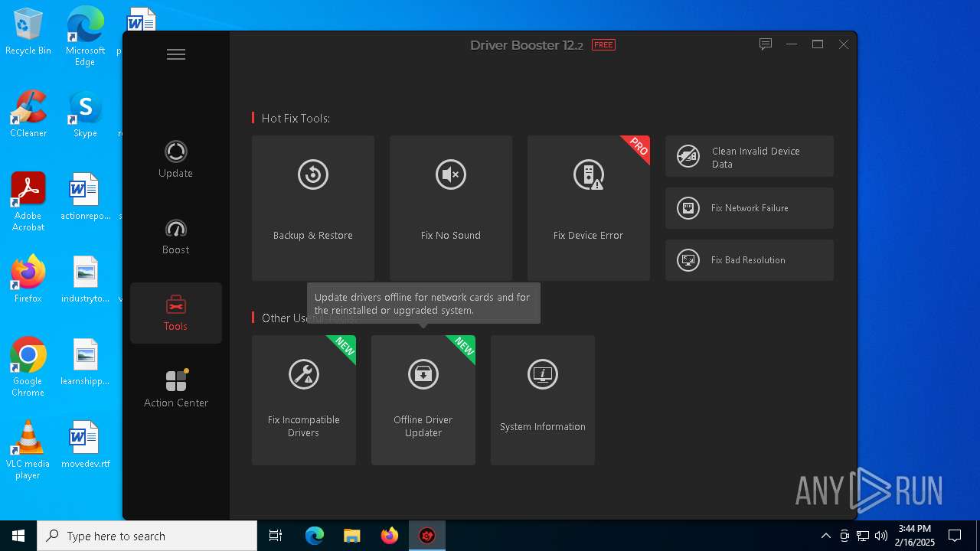Select the Adobe Acrobat desktop shortcut
Screen dimensions: 980x551
[28, 202]
